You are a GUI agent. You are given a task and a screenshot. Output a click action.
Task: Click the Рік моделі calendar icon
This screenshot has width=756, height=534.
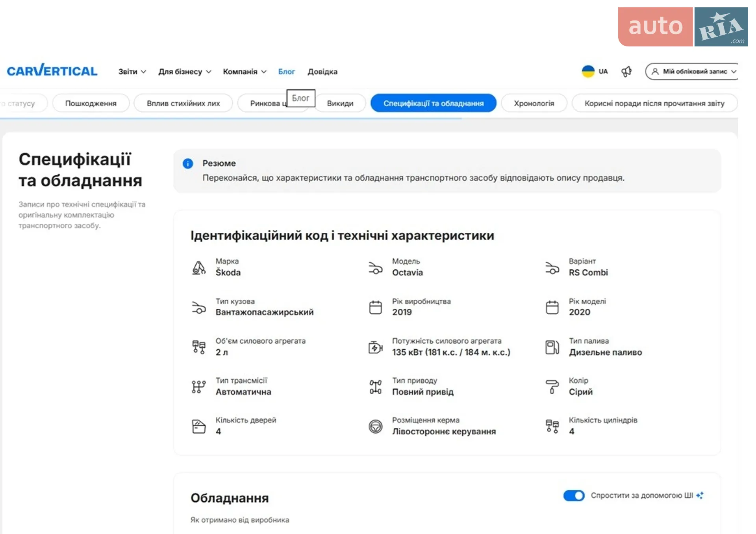pos(552,307)
